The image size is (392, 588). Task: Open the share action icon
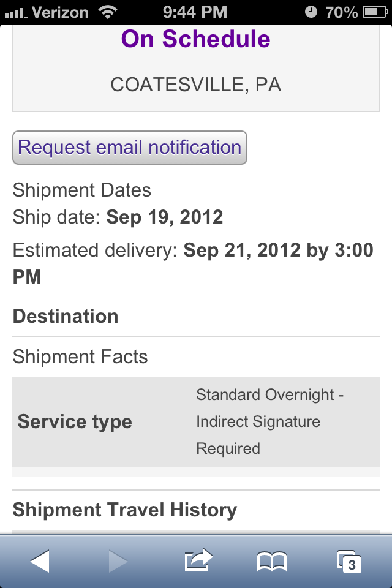click(197, 560)
